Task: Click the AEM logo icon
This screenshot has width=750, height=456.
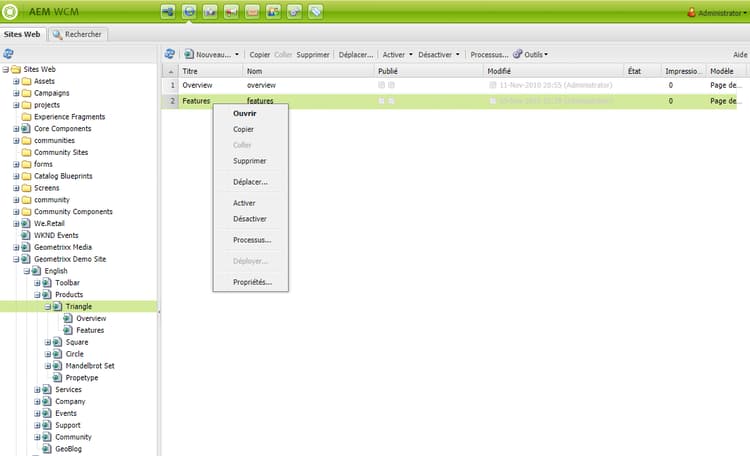Action: (x=10, y=11)
